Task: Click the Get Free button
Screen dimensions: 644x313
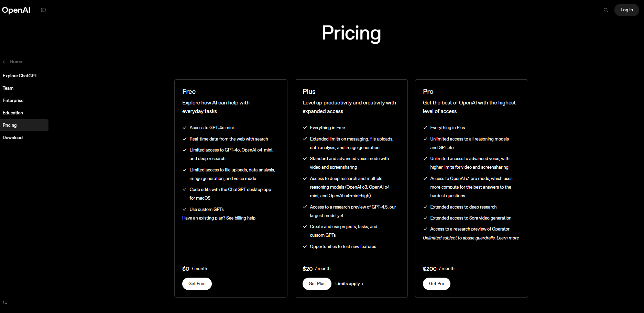Action: coord(197,284)
